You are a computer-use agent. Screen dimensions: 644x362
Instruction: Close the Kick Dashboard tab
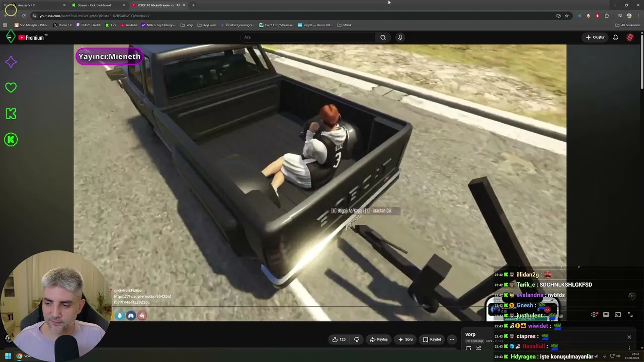124,5
